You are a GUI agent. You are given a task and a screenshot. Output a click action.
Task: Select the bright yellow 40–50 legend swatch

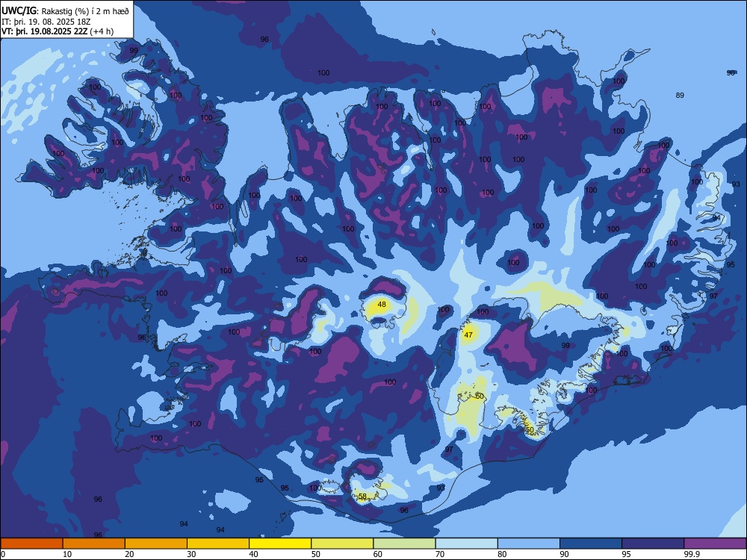point(280,544)
